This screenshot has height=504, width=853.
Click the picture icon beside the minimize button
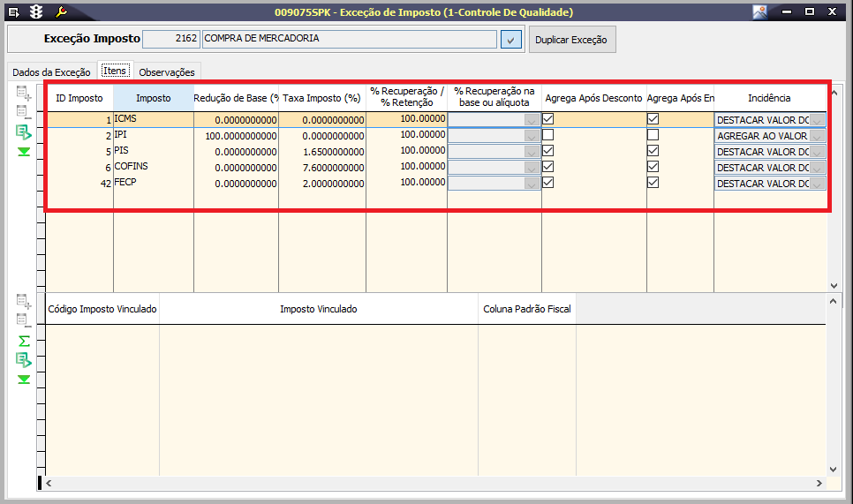[759, 12]
